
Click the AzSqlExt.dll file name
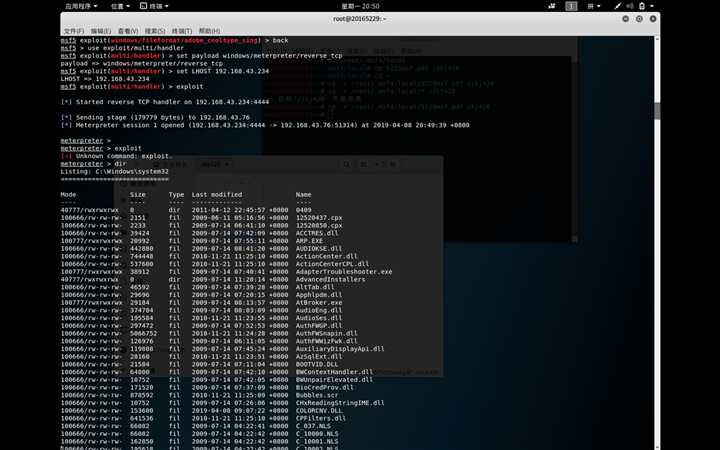pyautogui.click(x=319, y=356)
